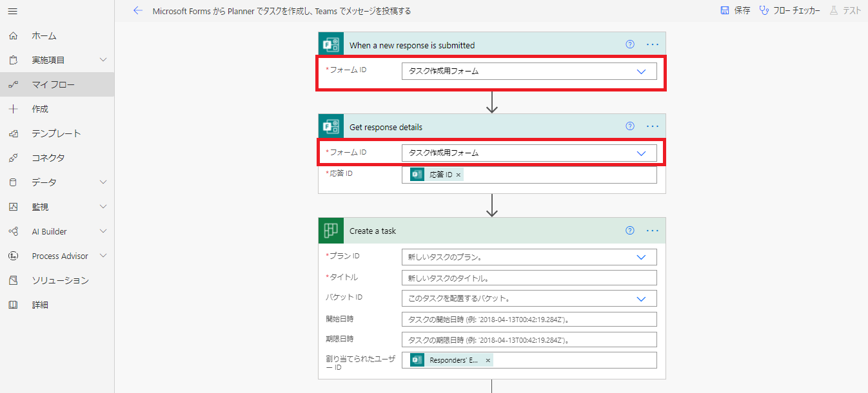
Task: Open the プラン ID dropdown
Action: (641, 257)
